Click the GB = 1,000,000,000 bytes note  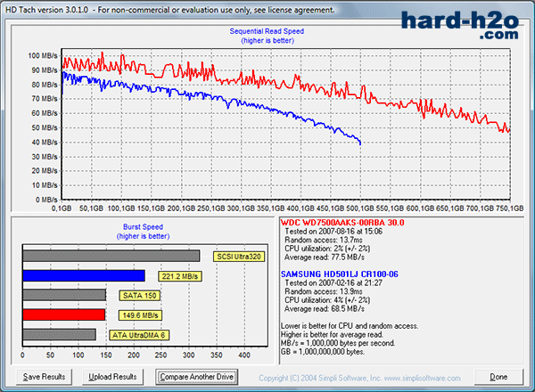(x=323, y=351)
